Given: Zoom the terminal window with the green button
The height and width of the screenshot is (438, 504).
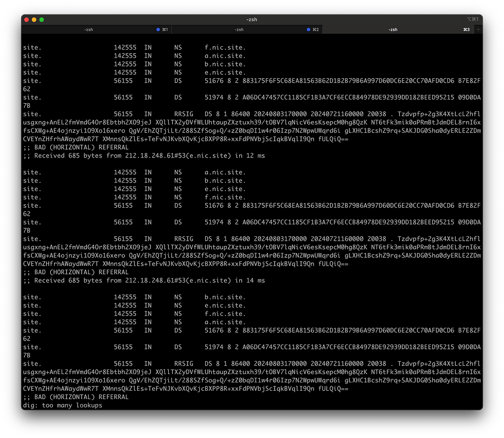Looking at the screenshot, I should 42,20.
